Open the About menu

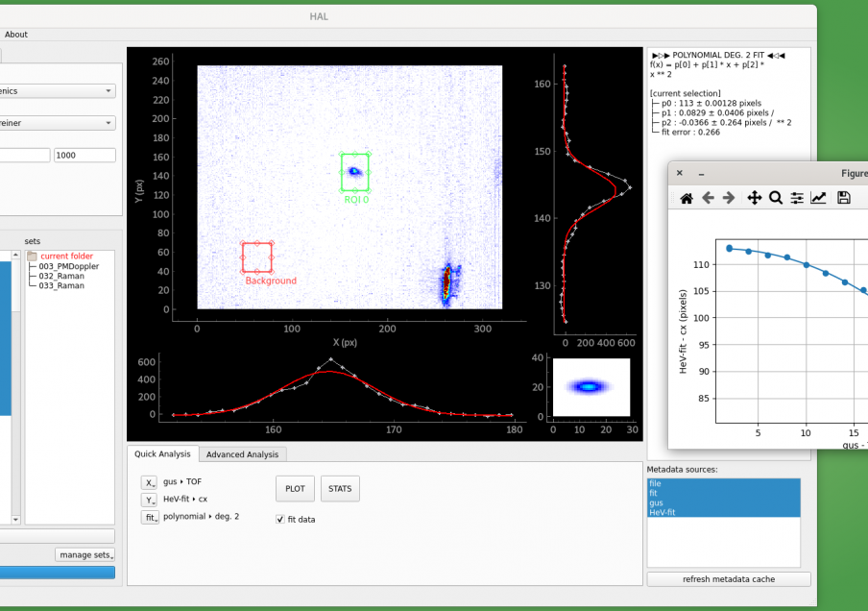click(16, 35)
